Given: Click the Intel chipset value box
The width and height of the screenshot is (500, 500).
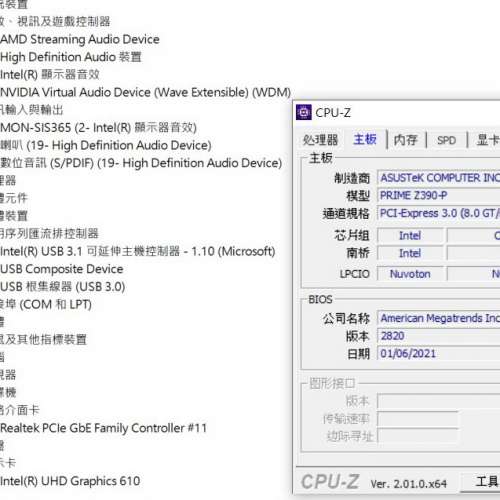Looking at the screenshot, I should 410,235.
